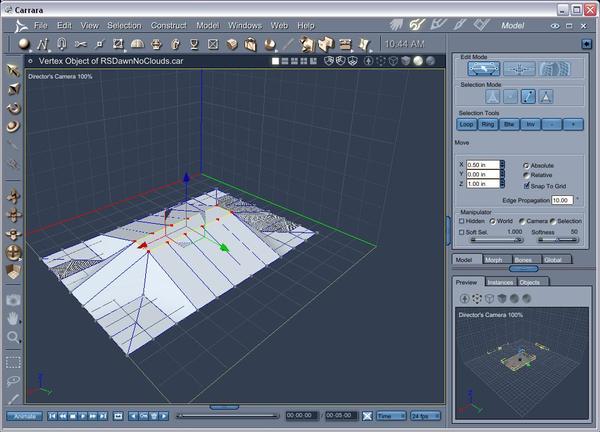Screen dimensions: 600x432
Task: Select the arrow selection tool in left sidebar
Action: [x=13, y=70]
